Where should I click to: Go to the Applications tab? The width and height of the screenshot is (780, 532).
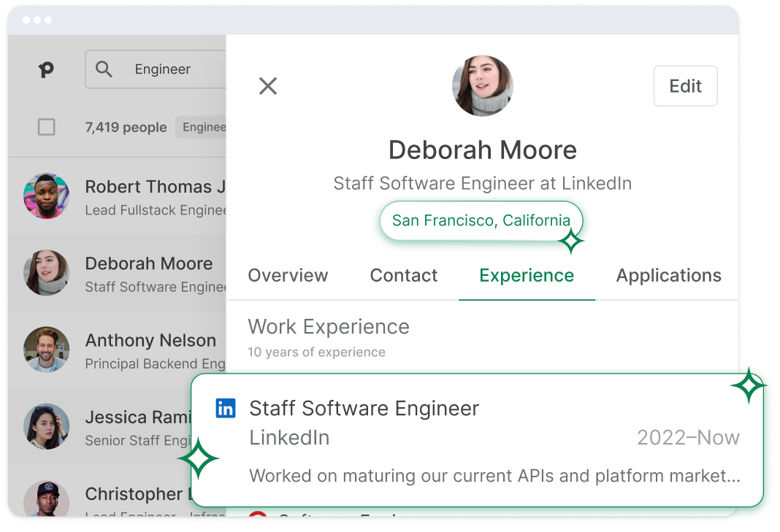point(668,275)
